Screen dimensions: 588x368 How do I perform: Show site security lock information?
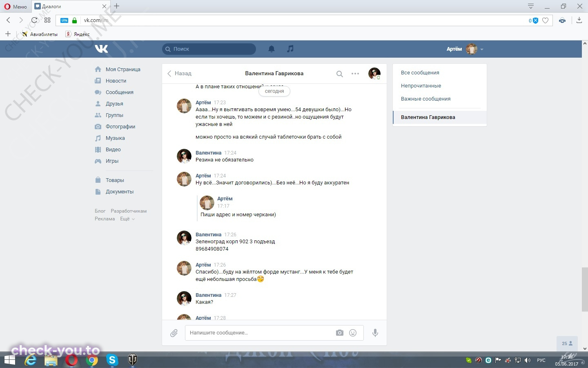74,20
